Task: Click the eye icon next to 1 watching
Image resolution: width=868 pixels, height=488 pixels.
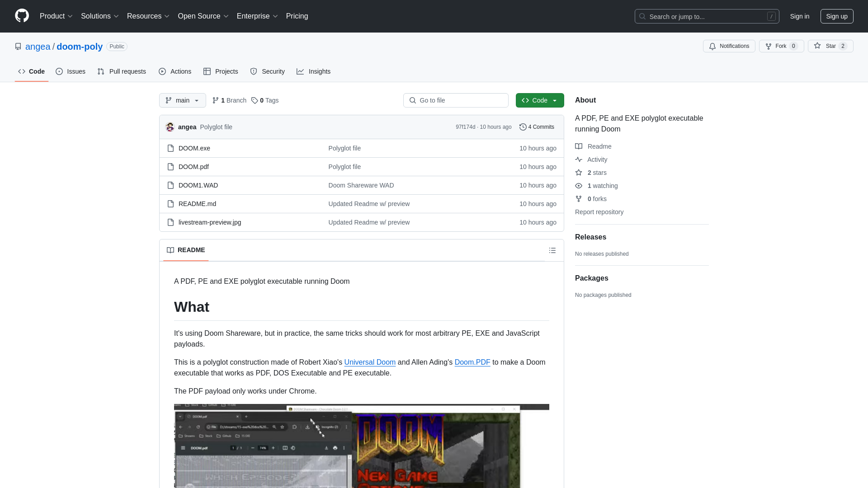Action: (579, 186)
